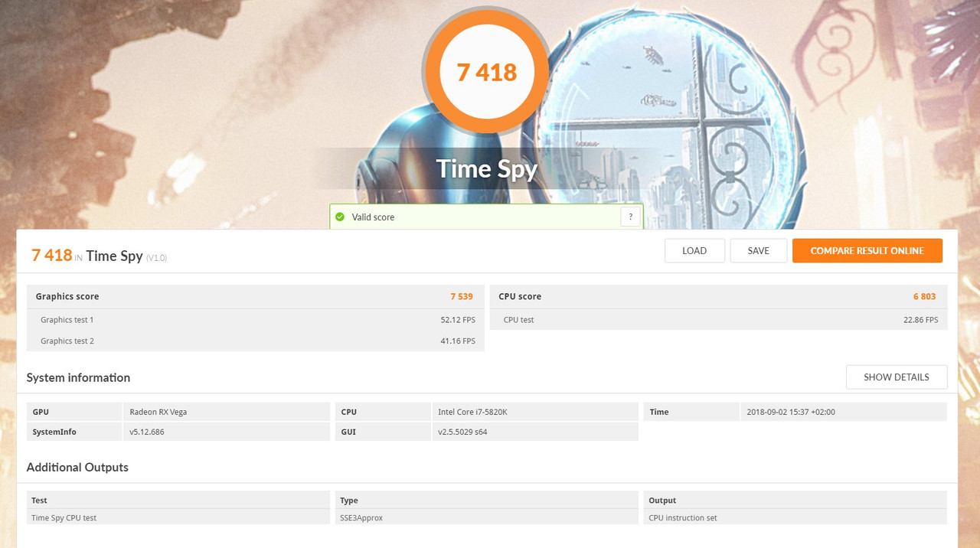Image resolution: width=980 pixels, height=548 pixels.
Task: Click the Additional Outputs heading
Action: tap(77, 467)
